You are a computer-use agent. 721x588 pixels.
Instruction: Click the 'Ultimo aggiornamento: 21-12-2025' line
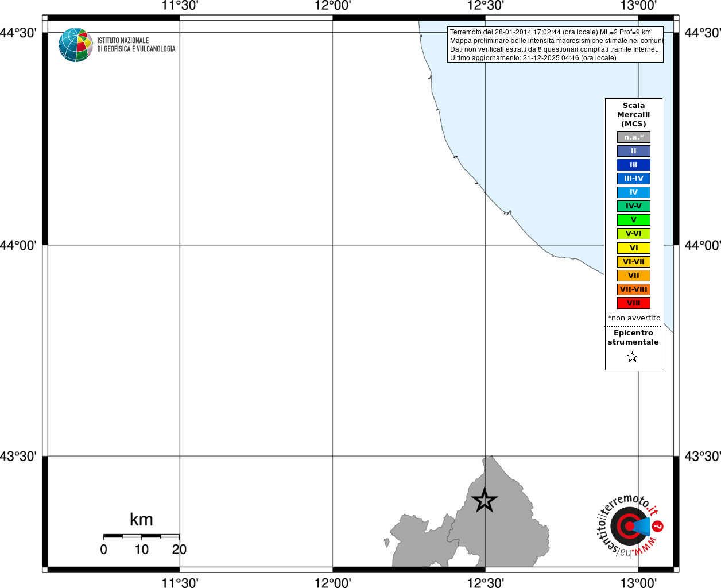click(533, 58)
